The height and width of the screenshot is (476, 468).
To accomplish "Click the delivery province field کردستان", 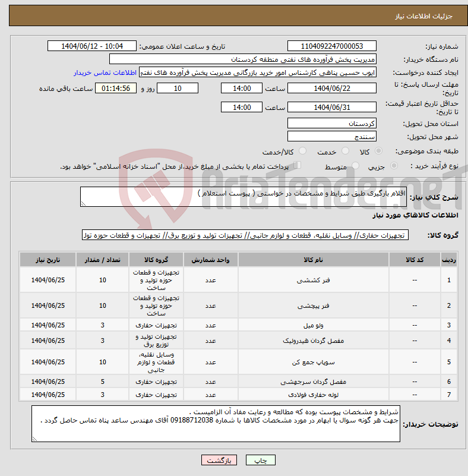I will pos(332,123).
